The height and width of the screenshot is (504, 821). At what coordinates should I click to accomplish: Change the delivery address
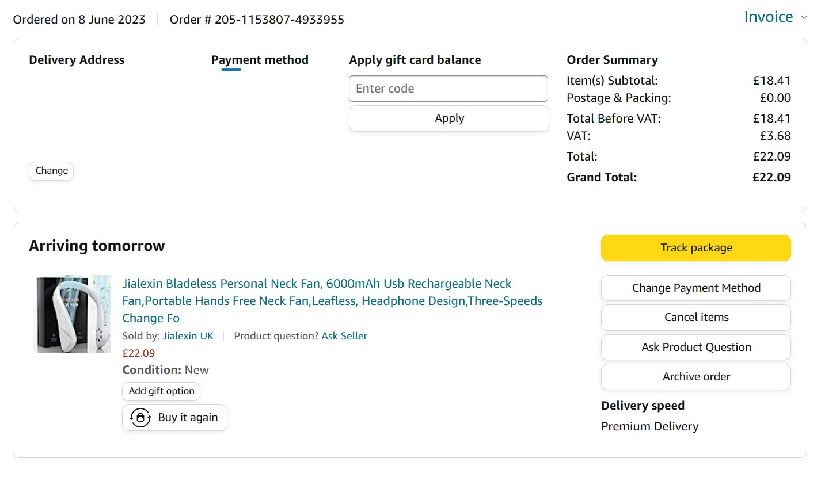point(51,171)
